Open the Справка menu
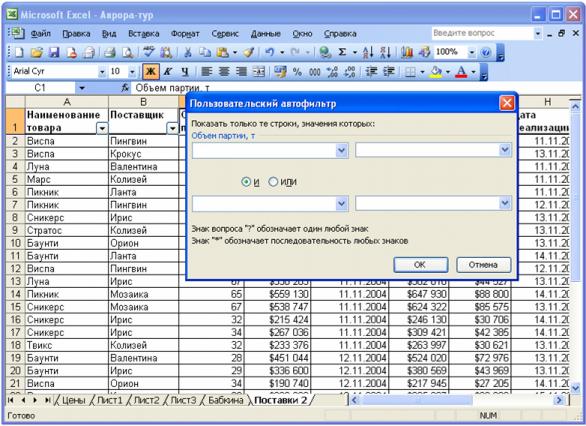The height and width of the screenshot is (426, 586). (340, 34)
